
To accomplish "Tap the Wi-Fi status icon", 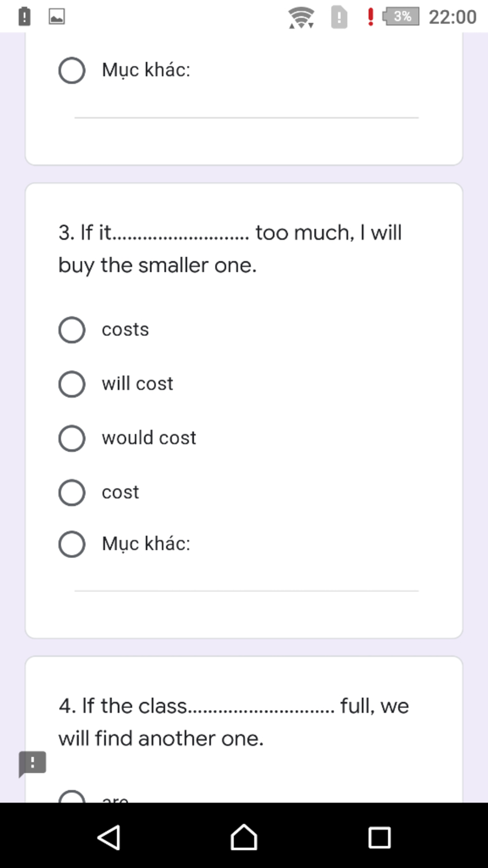I will click(301, 18).
